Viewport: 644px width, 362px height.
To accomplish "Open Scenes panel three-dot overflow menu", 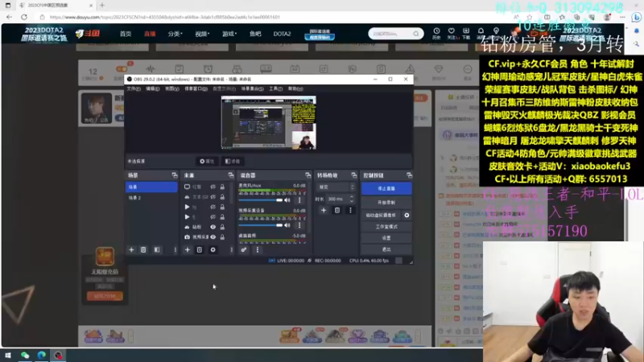I will click(175, 249).
